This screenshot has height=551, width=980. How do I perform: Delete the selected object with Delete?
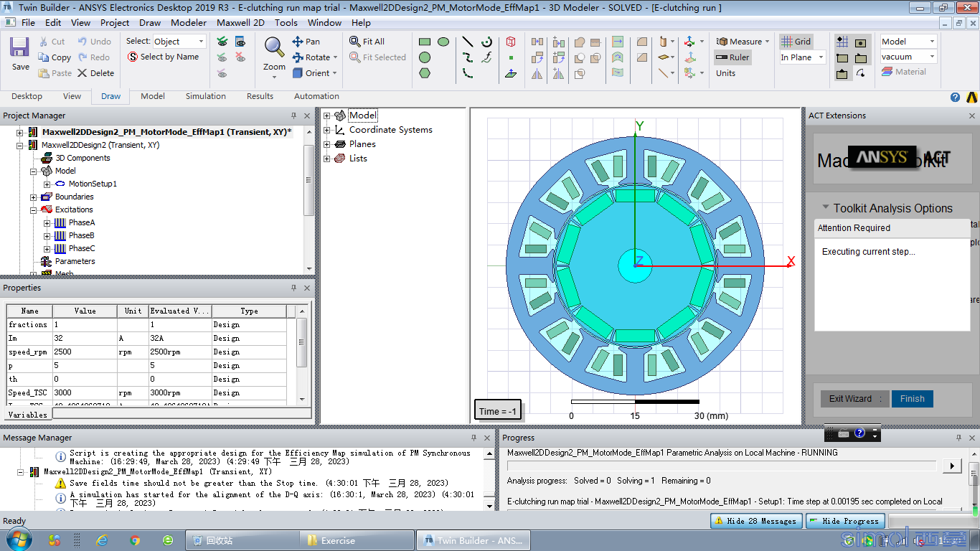(x=96, y=73)
